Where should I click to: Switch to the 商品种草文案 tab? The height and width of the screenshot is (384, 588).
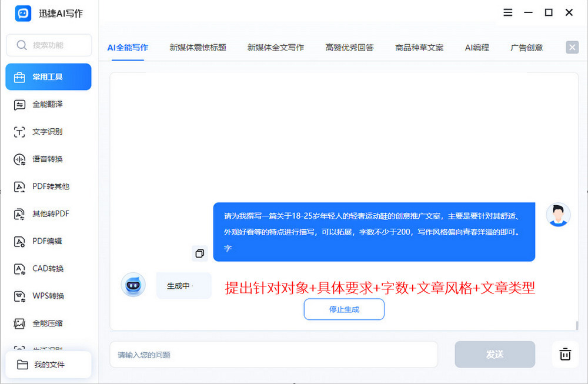coord(419,48)
